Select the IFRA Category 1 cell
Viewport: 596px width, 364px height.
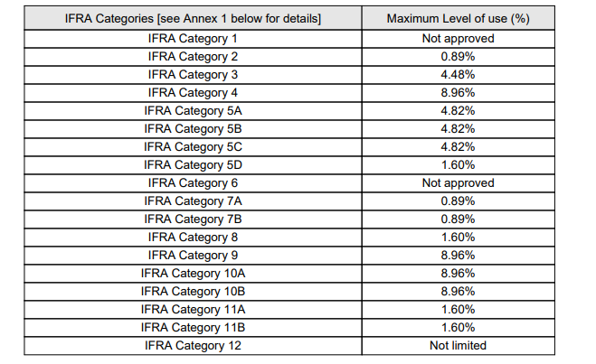[x=193, y=38]
